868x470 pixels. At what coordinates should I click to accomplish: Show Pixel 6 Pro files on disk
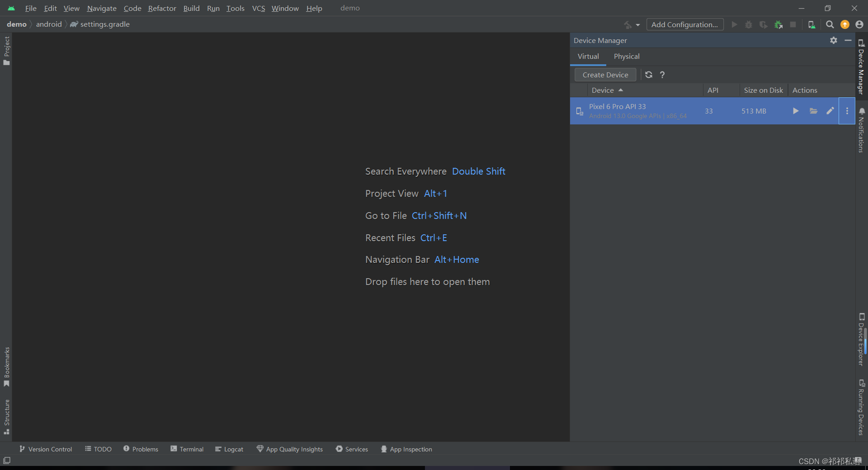pos(813,111)
